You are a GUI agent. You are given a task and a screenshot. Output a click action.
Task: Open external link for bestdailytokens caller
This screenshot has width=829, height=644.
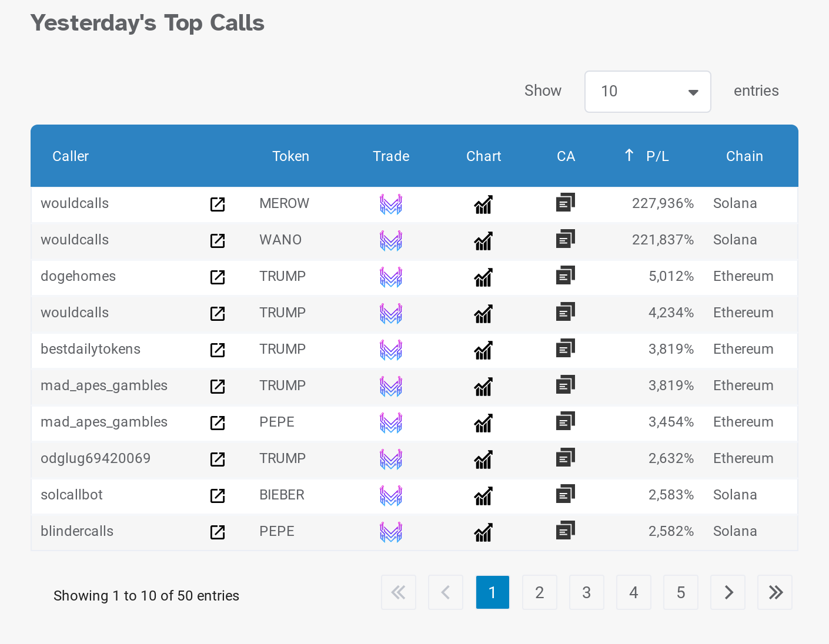tap(218, 350)
